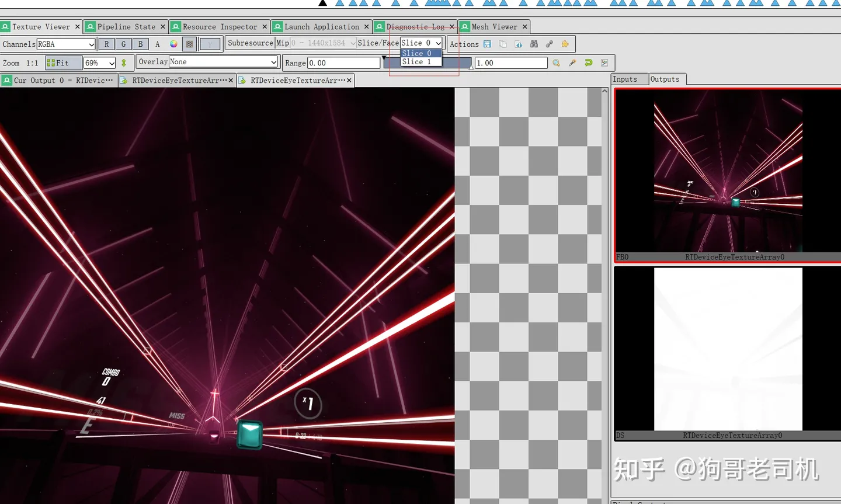Open the Overlay None dropdown
Image resolution: width=841 pixels, height=504 pixels.
tap(224, 61)
